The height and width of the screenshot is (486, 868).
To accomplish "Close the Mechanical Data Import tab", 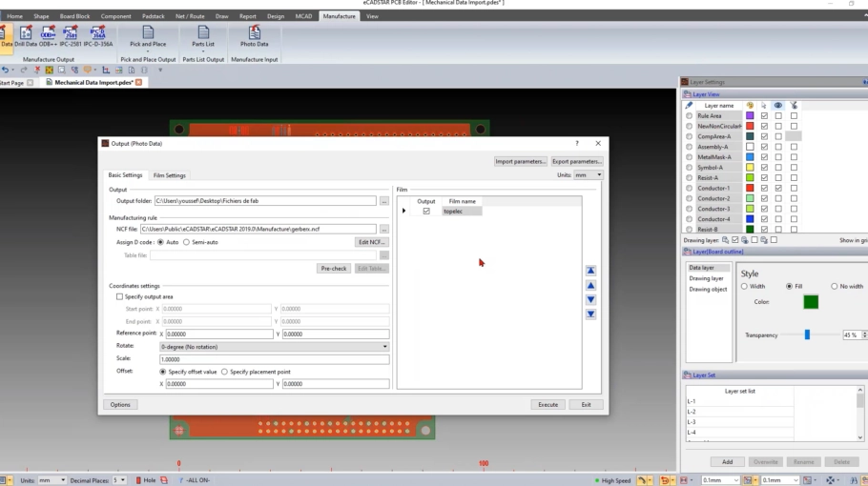I will pos(139,82).
